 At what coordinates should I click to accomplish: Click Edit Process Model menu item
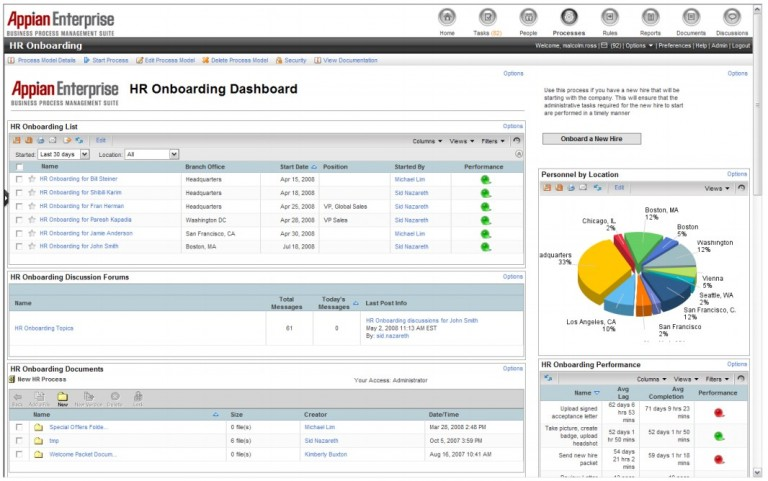pos(166,60)
